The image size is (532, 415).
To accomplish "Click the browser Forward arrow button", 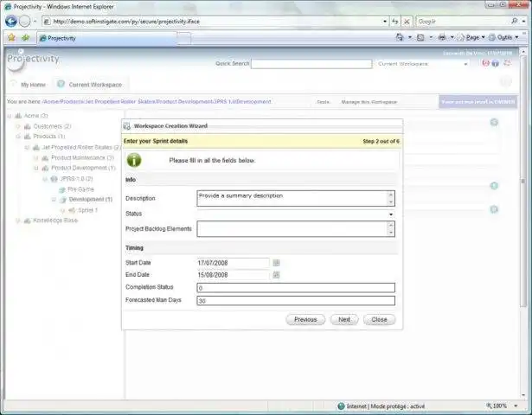I will coord(24,22).
